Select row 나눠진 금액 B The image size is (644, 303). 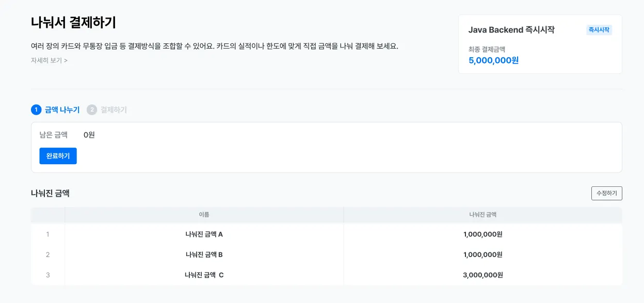(x=204, y=254)
